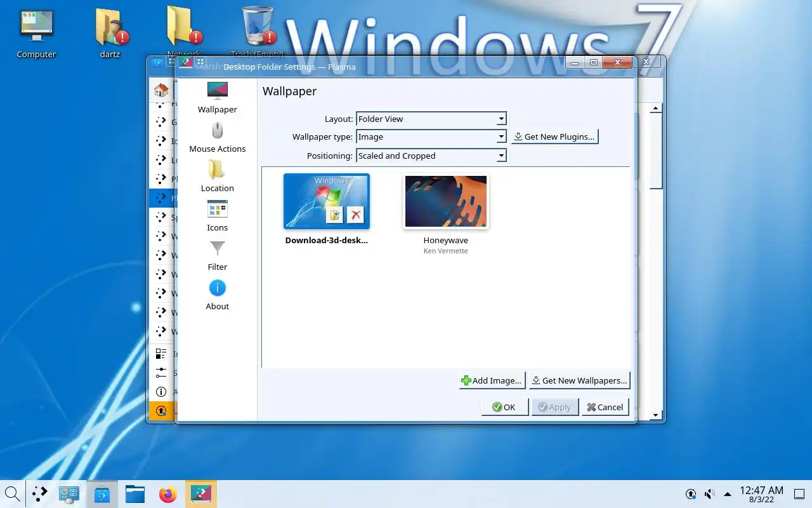This screenshot has height=508, width=812.
Task: Open the Positioning dropdown showing Scaled and Cropped
Action: [431, 156]
